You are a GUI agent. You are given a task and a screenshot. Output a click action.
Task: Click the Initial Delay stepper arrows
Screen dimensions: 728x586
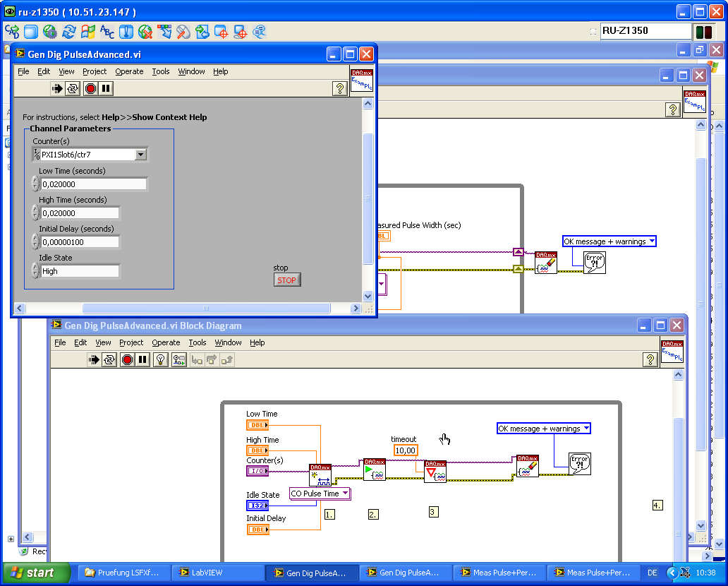35,241
